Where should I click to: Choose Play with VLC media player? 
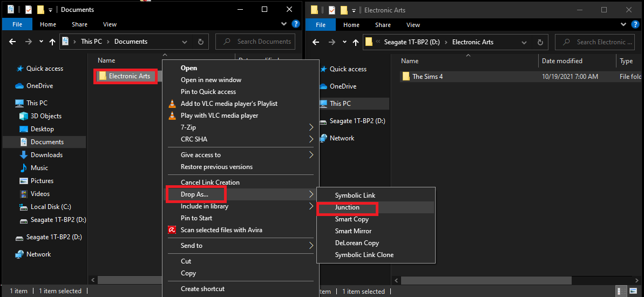(x=219, y=116)
